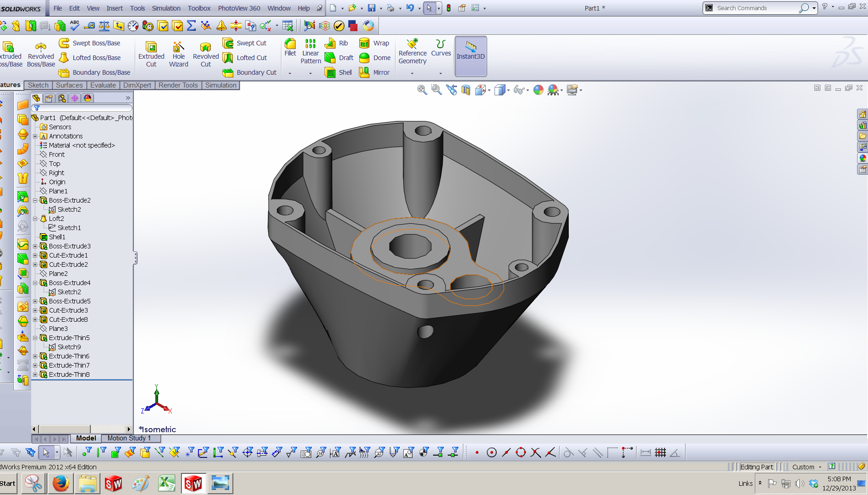Expand the Cut-Extrude1 tree node
Screen dimensions: 868x495
click(x=35, y=255)
